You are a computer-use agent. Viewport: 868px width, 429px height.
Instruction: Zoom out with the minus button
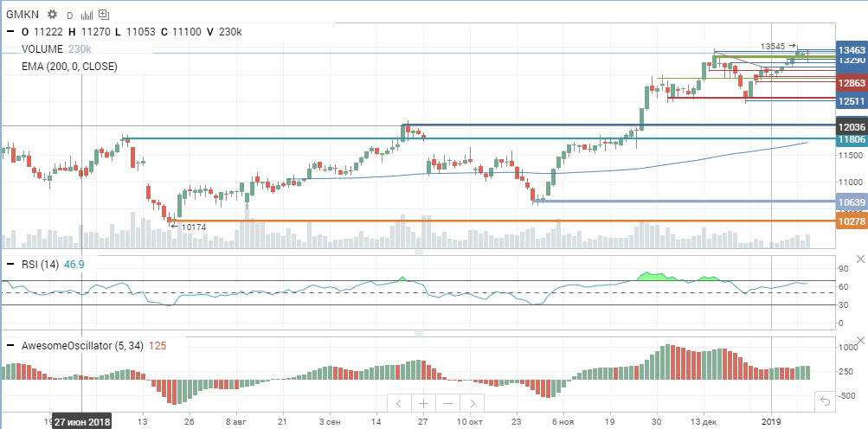447,403
